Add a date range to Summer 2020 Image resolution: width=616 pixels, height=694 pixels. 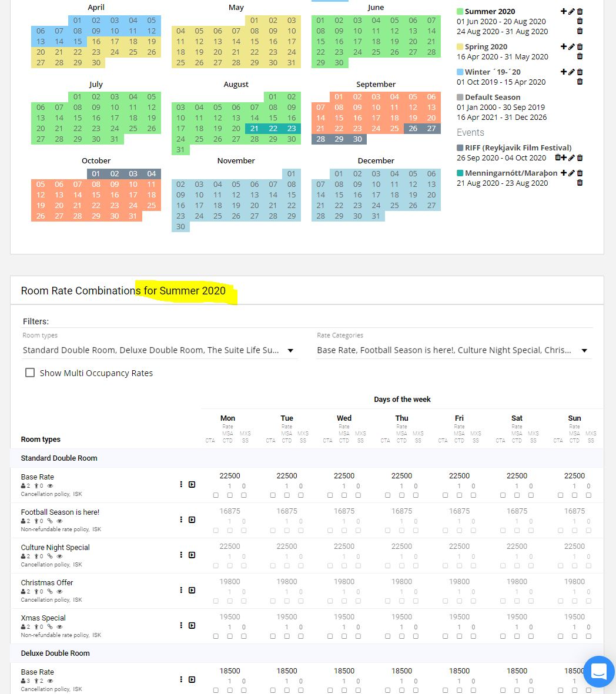(563, 12)
